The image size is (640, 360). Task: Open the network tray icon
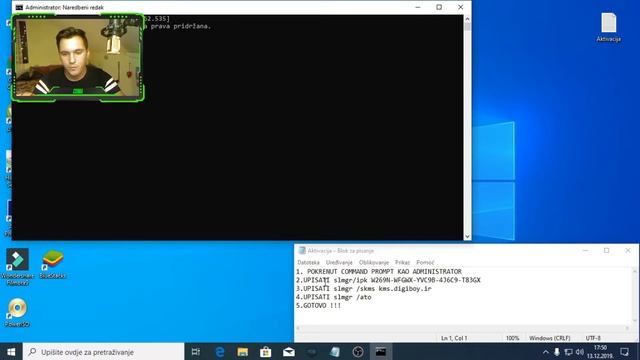pos(568,352)
